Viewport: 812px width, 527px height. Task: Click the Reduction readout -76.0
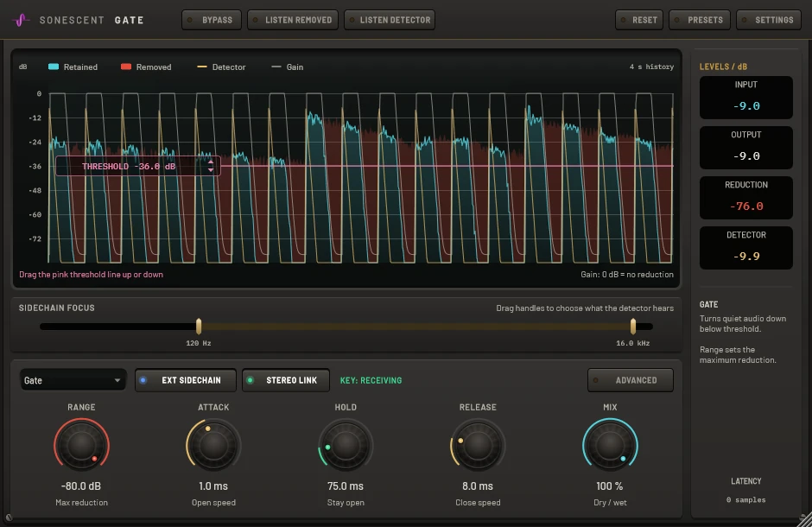[x=746, y=206]
